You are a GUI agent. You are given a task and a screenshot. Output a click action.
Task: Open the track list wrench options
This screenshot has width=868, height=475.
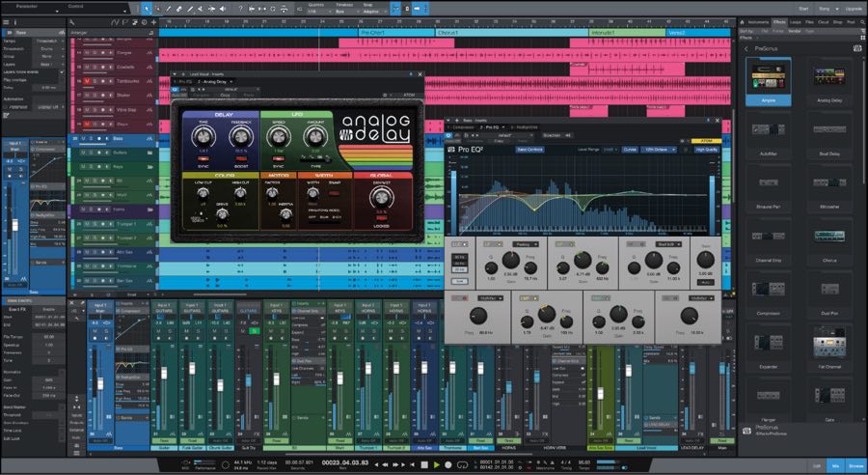click(72, 23)
